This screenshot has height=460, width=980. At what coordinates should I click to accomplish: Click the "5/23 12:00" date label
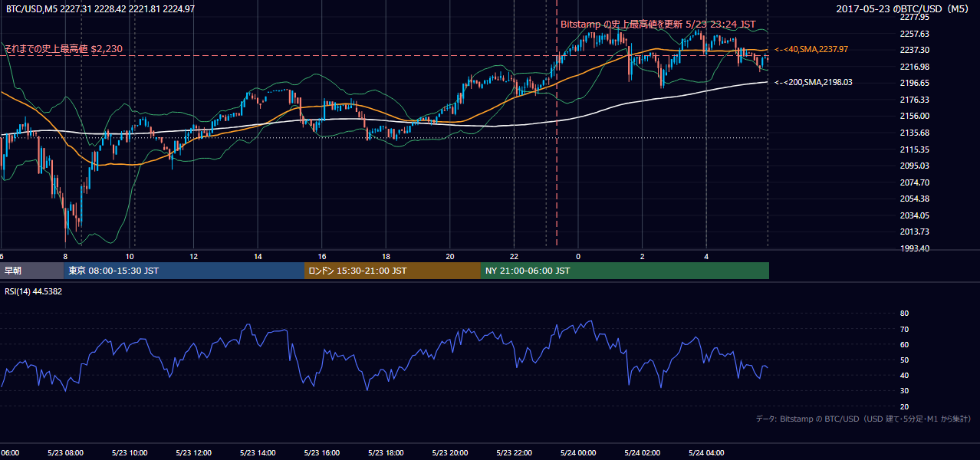point(192,452)
